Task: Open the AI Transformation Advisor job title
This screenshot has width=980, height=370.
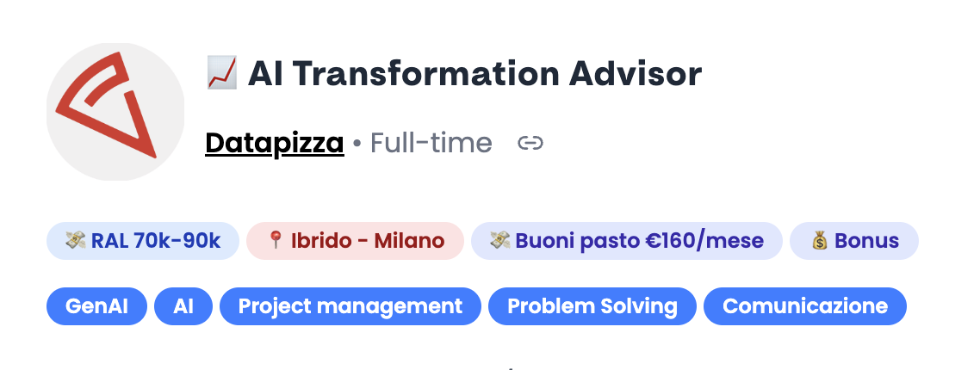Action: tap(474, 74)
